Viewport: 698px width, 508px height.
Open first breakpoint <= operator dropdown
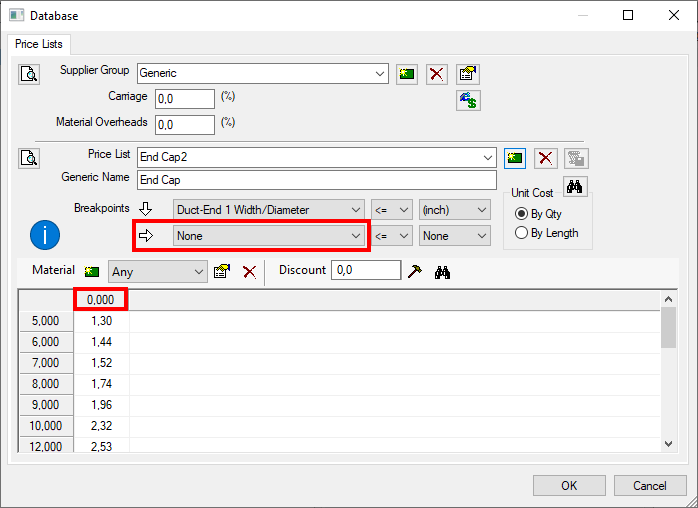tap(392, 210)
